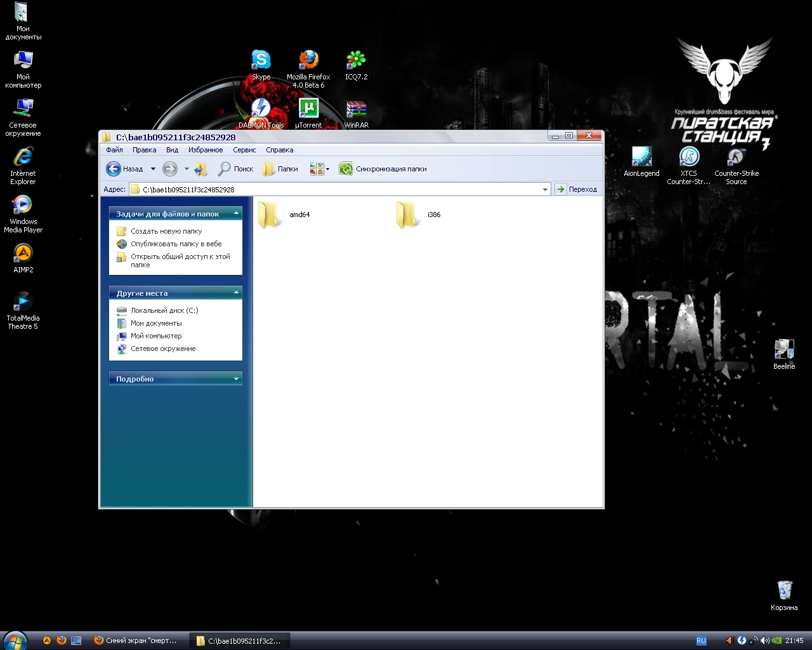Click the Up one level folder icon
The image size is (812, 650).
(x=200, y=169)
